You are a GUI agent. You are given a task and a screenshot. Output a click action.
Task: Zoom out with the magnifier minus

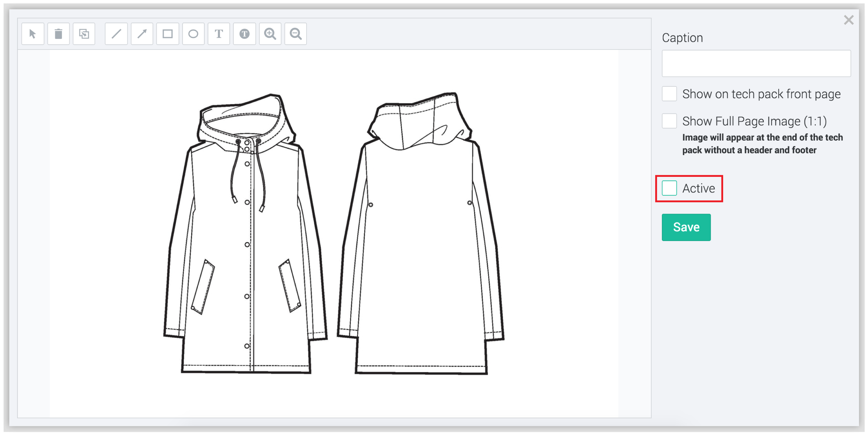pos(296,34)
